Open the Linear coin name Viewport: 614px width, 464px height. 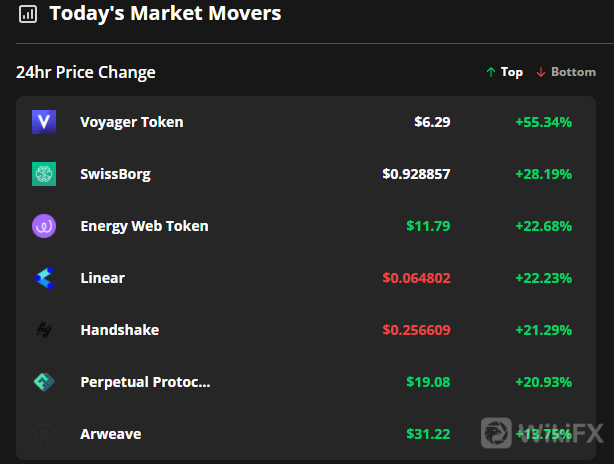click(103, 278)
